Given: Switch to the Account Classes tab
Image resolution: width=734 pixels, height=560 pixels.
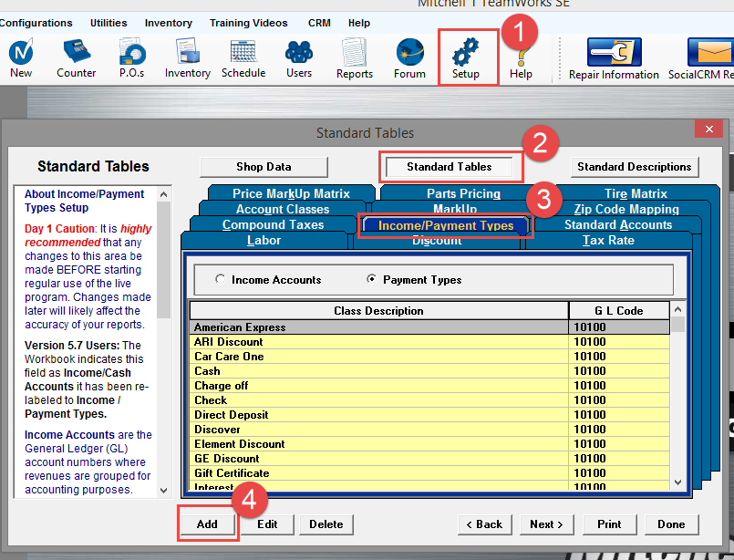Looking at the screenshot, I should [283, 209].
